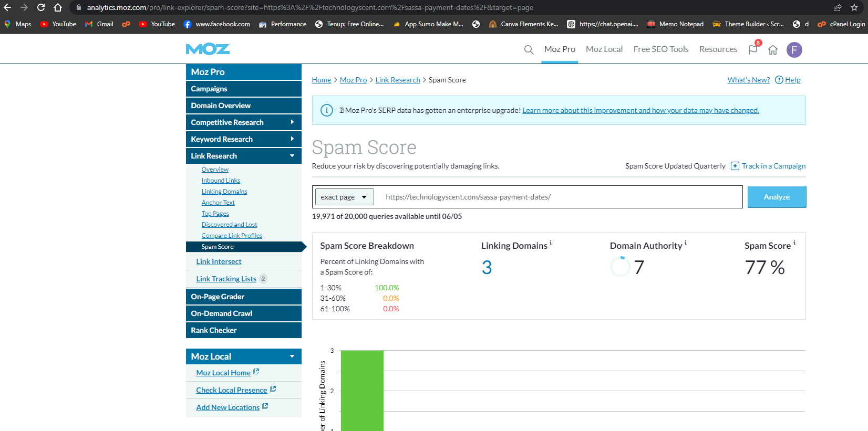This screenshot has width=868, height=431.
Task: Open the www.facebook.com bookmark
Action: (216, 24)
